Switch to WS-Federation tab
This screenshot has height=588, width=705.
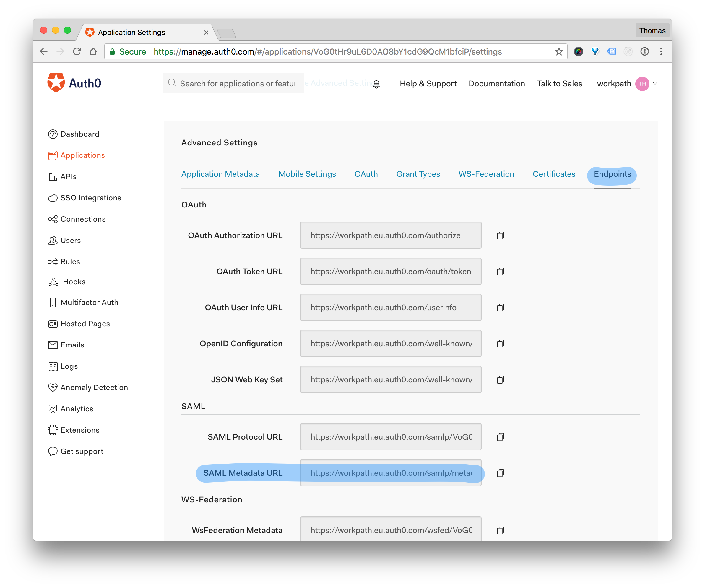coord(486,174)
